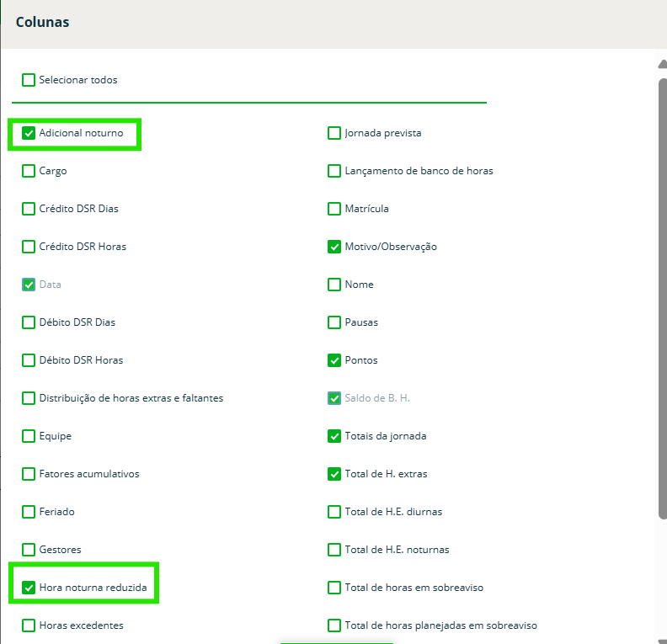Check Total de H.E. noturnas
667x644 pixels.
click(334, 550)
